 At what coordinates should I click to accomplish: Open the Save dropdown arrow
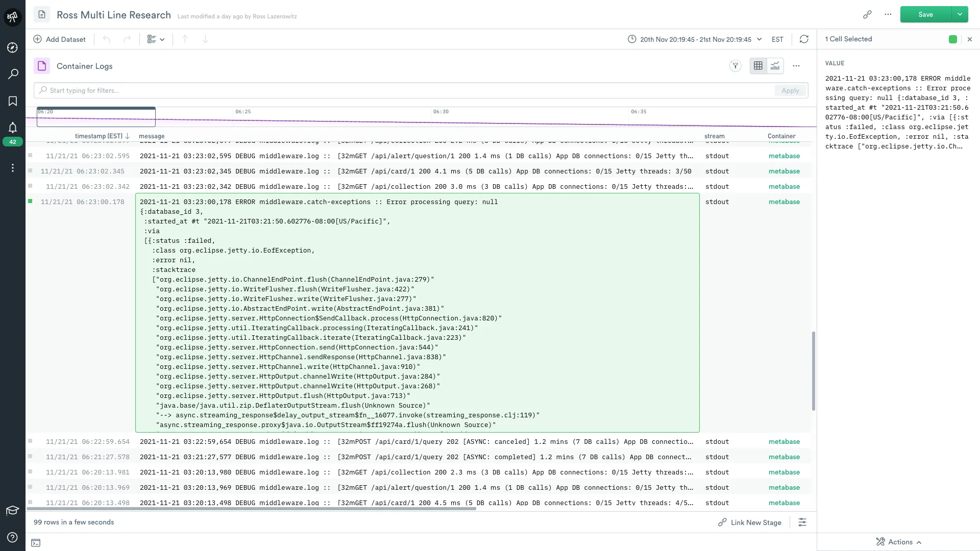click(x=960, y=15)
